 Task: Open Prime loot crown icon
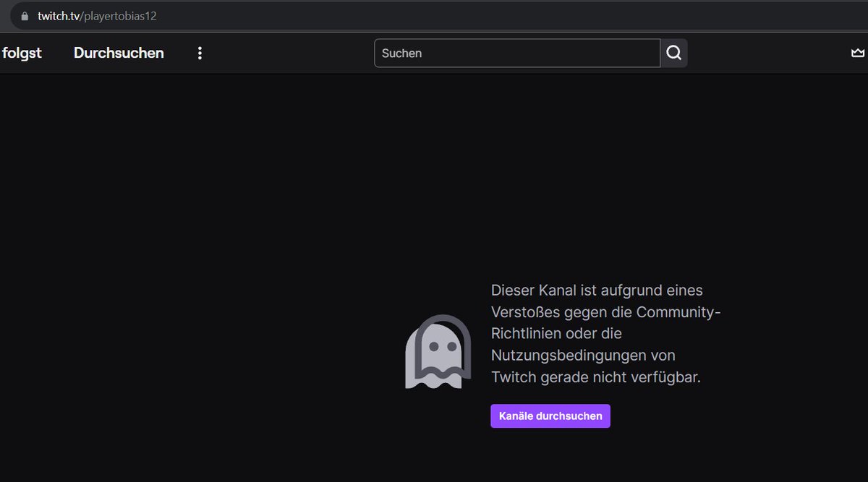[858, 53]
